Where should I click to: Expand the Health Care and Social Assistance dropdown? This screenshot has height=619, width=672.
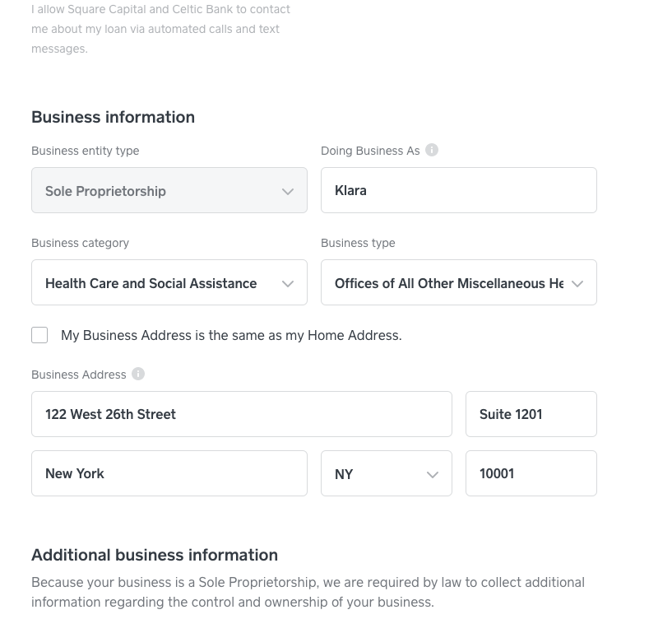pos(169,282)
